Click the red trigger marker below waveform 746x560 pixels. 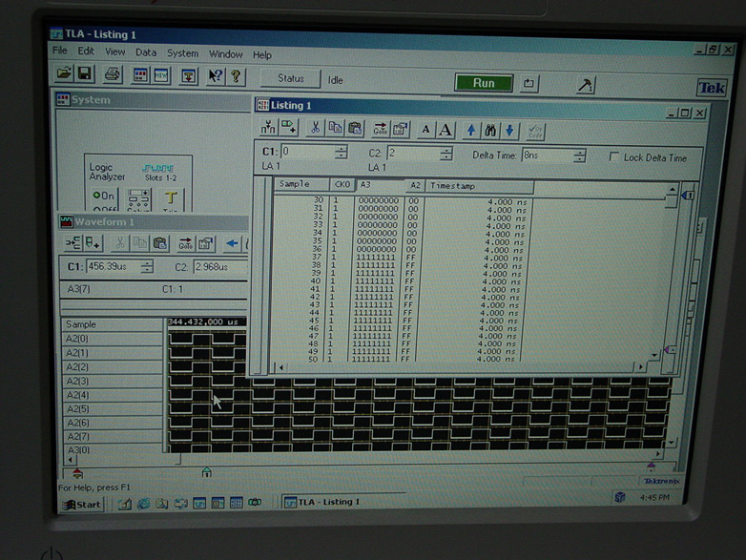pos(77,473)
